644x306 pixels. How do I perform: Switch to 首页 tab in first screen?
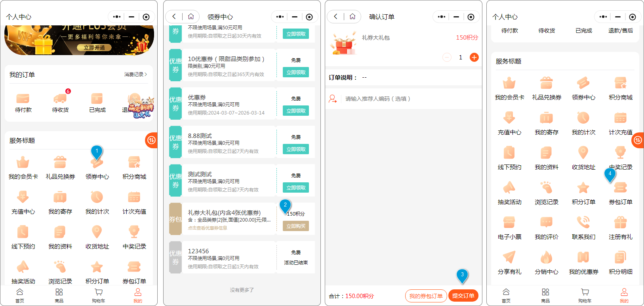tap(20, 296)
